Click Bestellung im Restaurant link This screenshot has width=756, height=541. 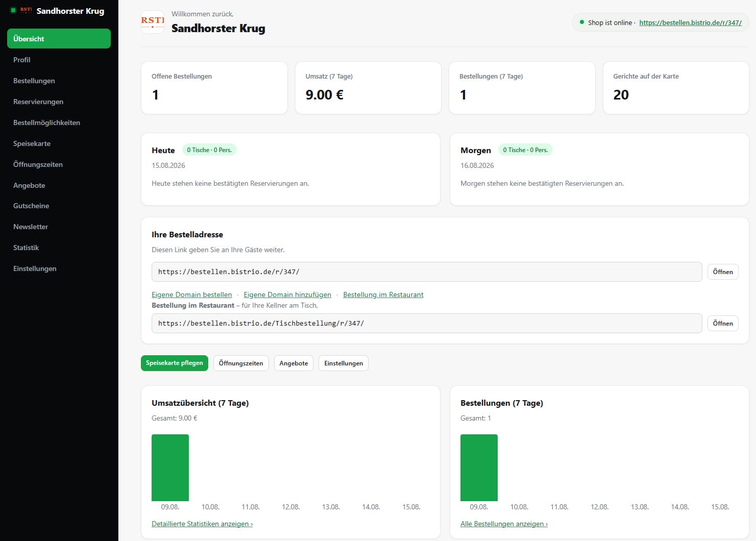coord(383,294)
